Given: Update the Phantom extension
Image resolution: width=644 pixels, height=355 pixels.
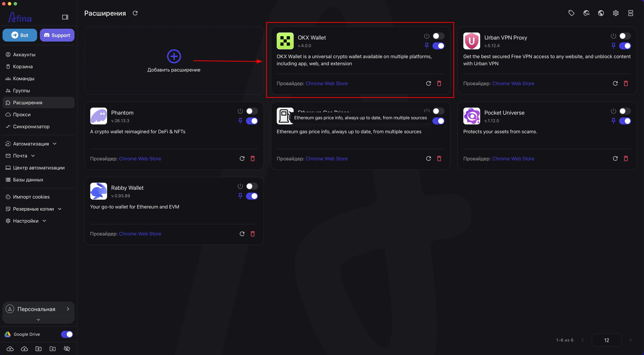Looking at the screenshot, I should (x=242, y=159).
